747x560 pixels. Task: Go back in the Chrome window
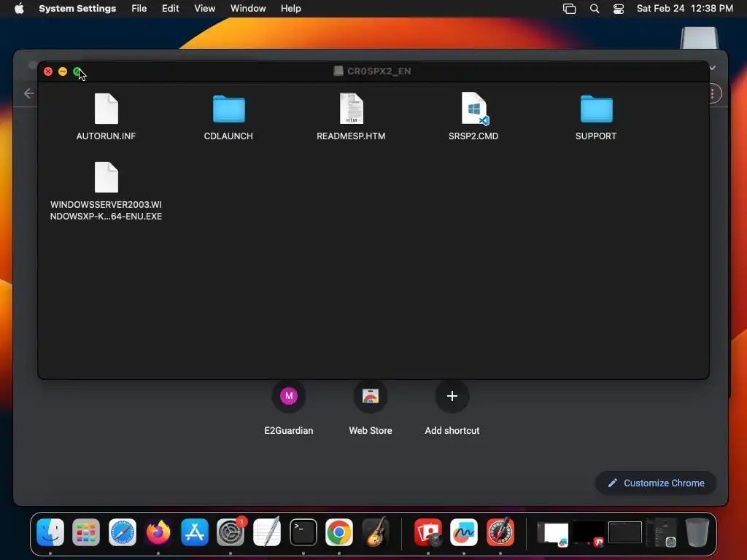pyautogui.click(x=29, y=93)
